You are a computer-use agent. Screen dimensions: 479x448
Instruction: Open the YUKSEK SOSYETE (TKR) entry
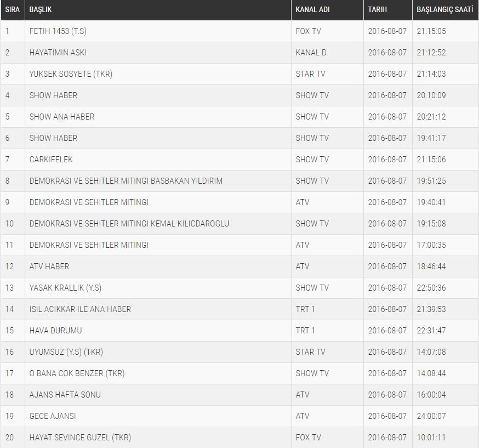coord(71,74)
